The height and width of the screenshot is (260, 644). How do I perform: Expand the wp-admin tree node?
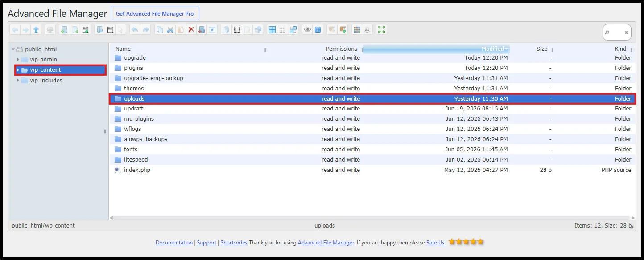18,59
